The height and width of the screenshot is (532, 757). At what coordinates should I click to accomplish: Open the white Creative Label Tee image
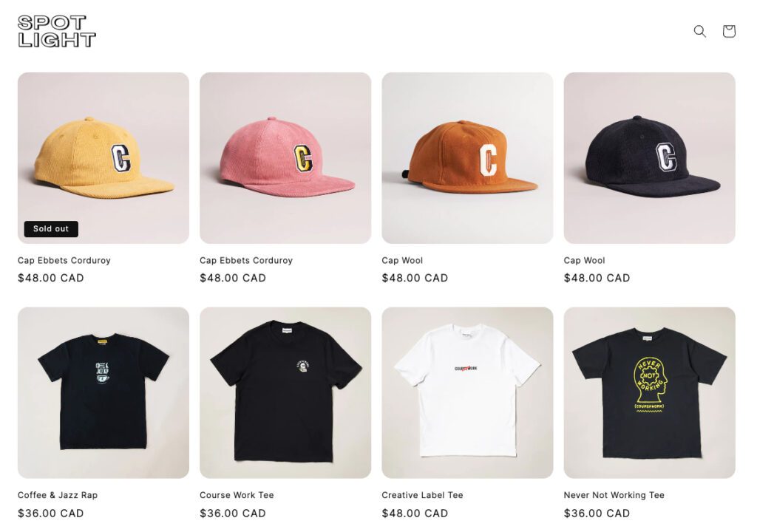[467, 393]
